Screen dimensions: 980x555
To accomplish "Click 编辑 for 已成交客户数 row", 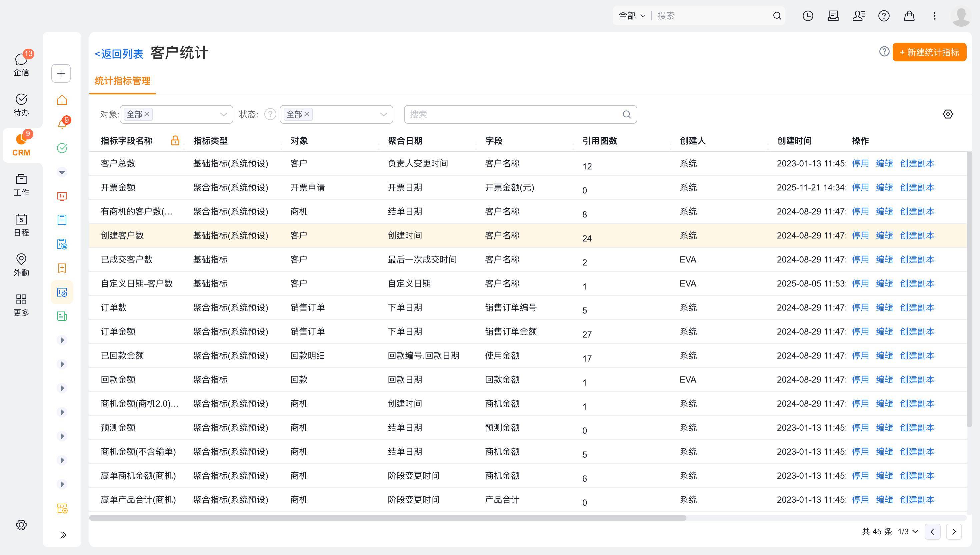I will point(884,259).
